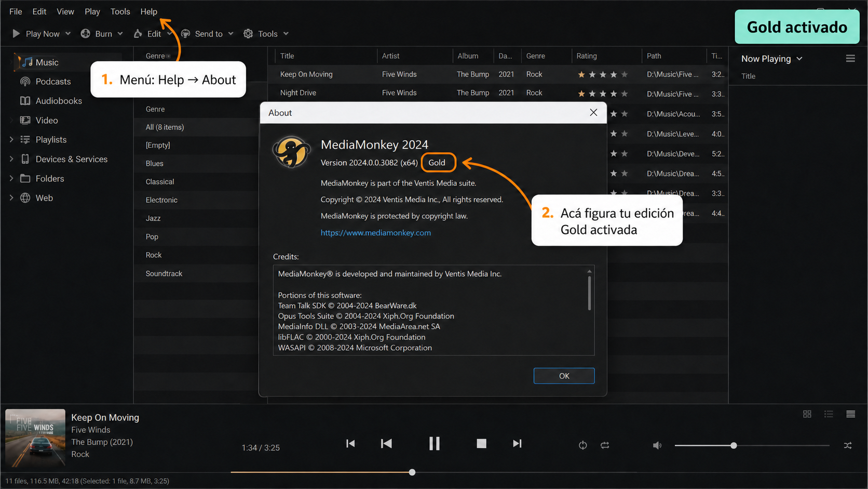The width and height of the screenshot is (868, 489).
Task: Expand the Web tree node
Action: (11, 197)
